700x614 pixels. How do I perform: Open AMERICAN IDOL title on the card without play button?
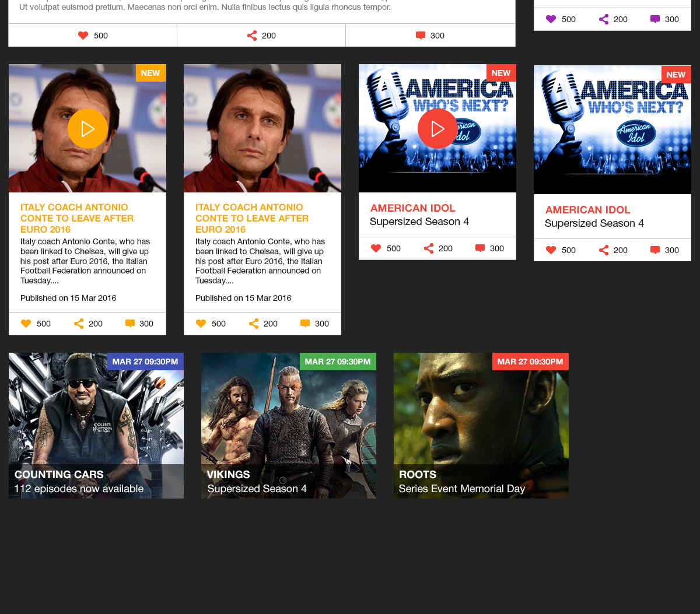click(588, 210)
